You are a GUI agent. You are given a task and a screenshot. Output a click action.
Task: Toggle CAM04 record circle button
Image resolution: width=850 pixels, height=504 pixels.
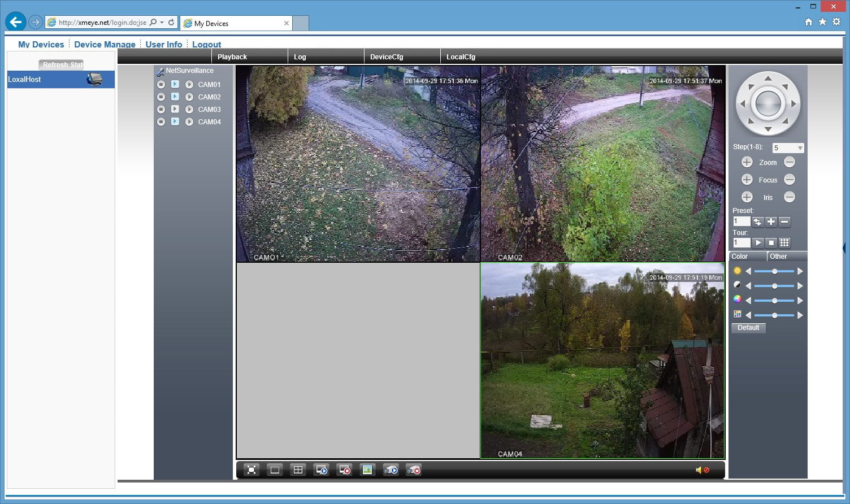click(189, 121)
